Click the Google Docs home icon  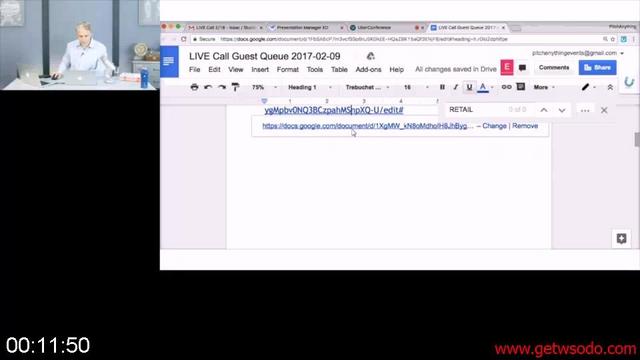tap(169, 61)
